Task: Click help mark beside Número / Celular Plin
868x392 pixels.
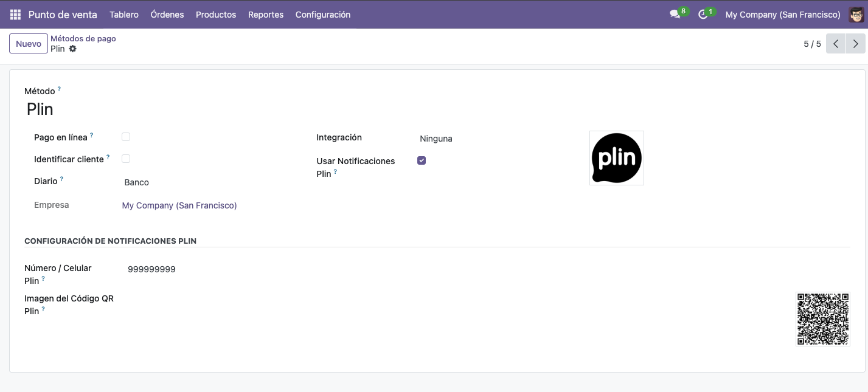Action: (43, 279)
